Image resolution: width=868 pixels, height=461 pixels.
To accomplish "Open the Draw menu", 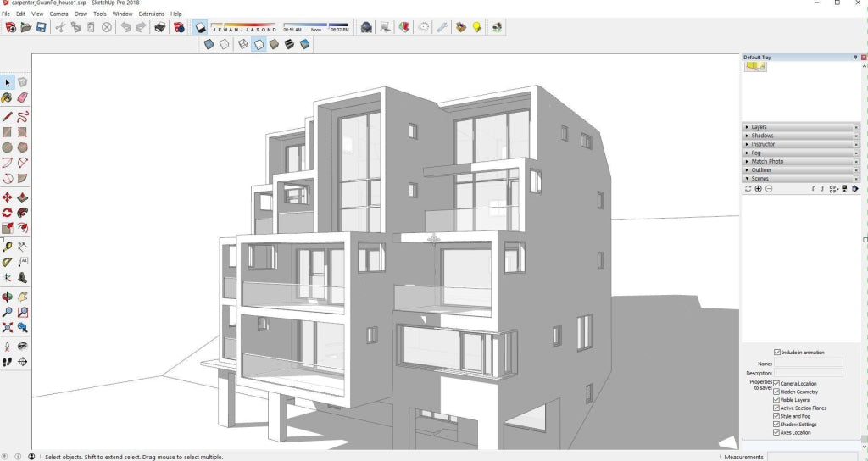I will (x=81, y=14).
